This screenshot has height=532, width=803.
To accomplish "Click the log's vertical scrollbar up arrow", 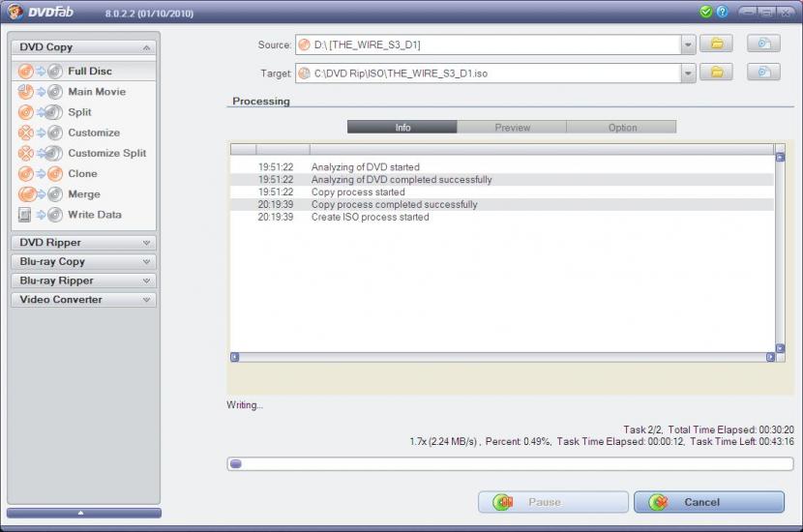I will 780,158.
